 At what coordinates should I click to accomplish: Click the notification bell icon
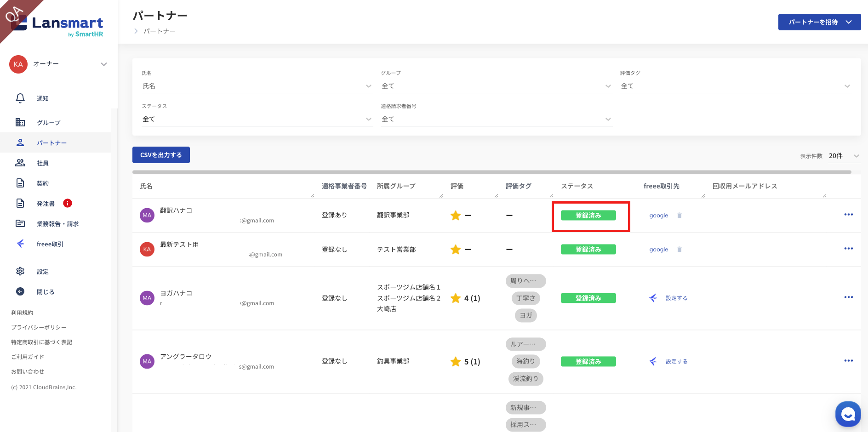tap(20, 98)
